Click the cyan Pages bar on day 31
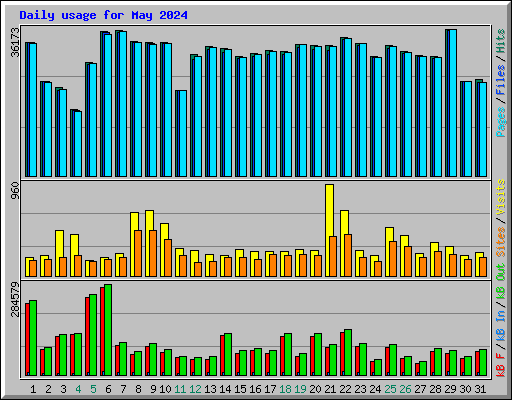This screenshot has height=400, width=512. (x=483, y=129)
